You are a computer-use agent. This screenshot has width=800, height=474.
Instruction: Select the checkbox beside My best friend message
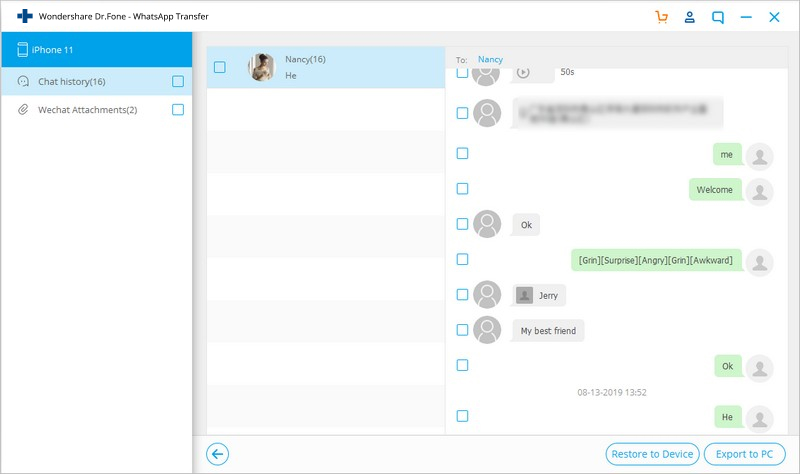tap(462, 330)
